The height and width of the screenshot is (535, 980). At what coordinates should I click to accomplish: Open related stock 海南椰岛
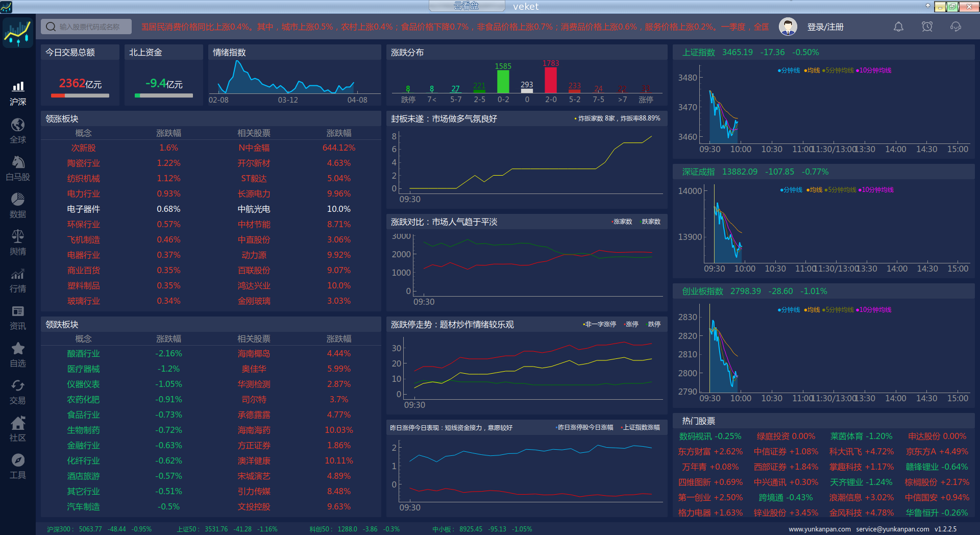point(254,353)
